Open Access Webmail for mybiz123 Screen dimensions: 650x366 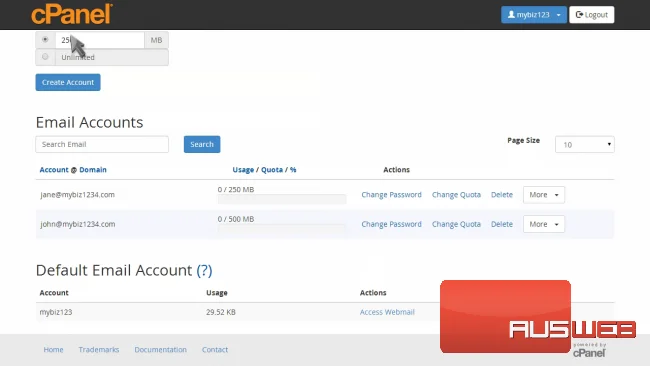pos(387,312)
